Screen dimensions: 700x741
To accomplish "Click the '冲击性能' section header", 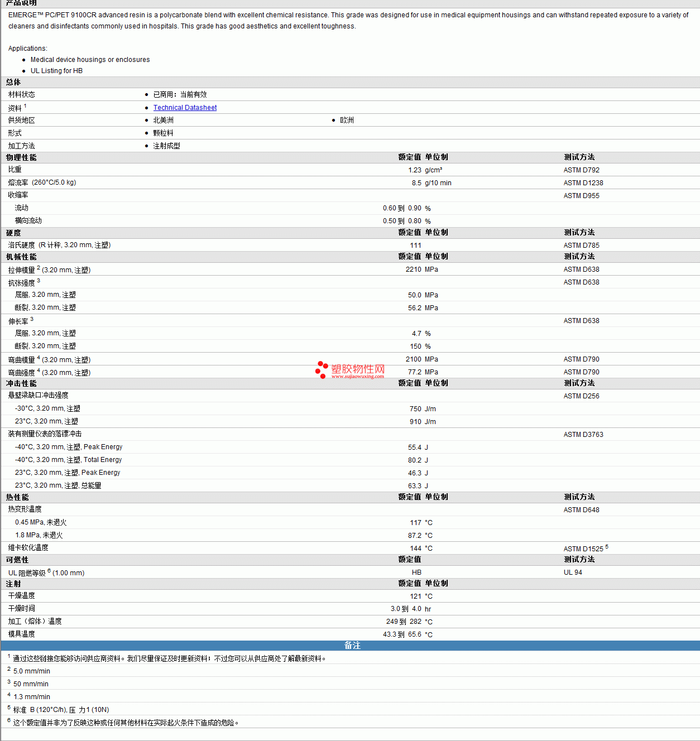I will coord(21,383).
